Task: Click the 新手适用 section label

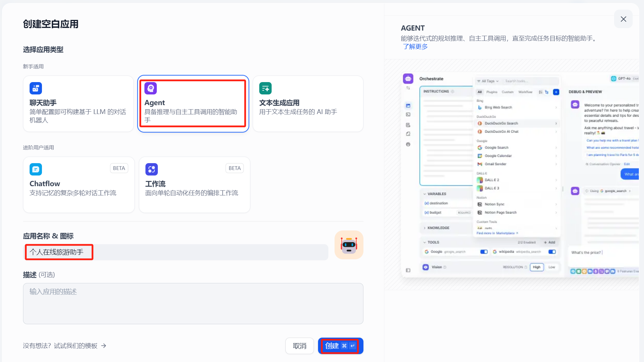Action: point(33,67)
